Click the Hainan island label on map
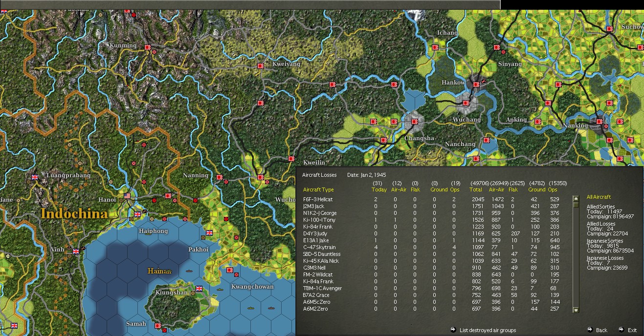The height and width of the screenshot is (336, 644). point(159,271)
